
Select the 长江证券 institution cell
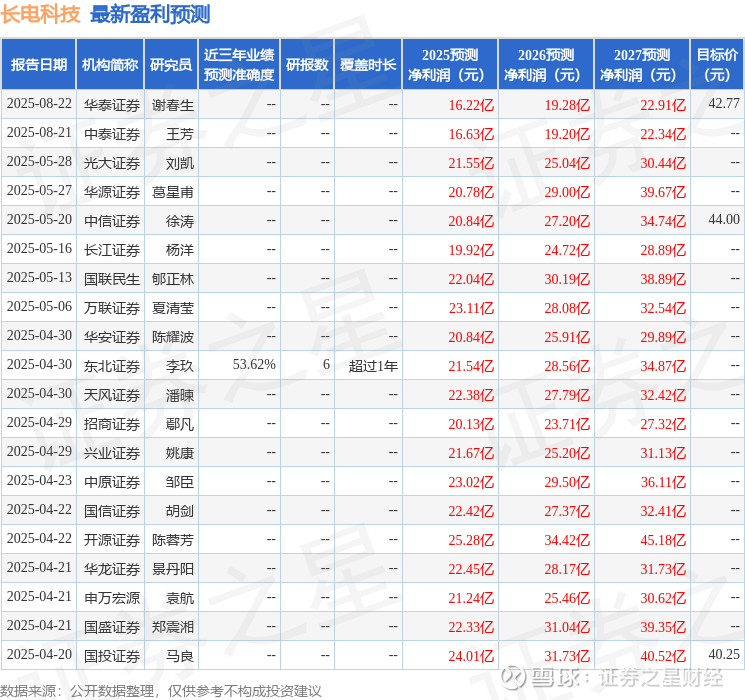112,250
